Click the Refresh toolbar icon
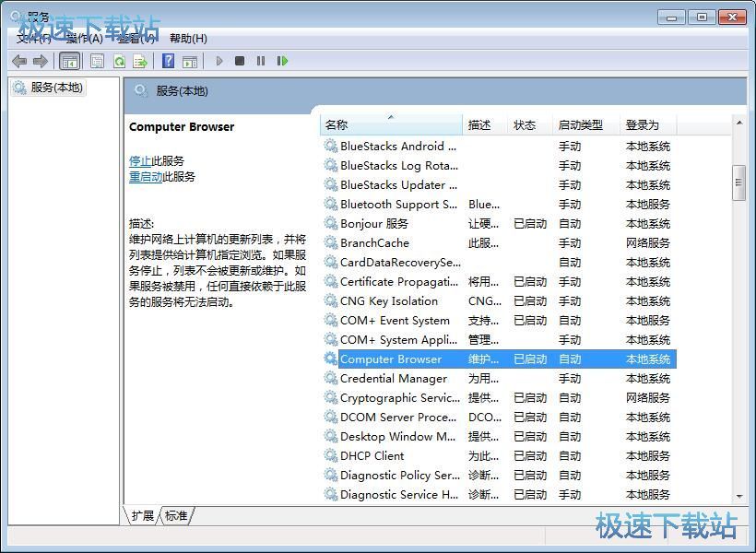Screen dimensions: 756x553 coord(119,61)
